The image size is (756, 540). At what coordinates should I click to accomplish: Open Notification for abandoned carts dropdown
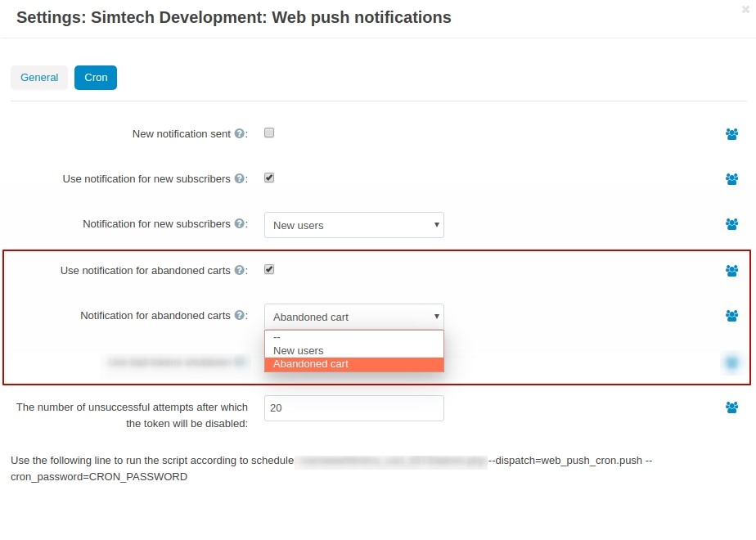pos(354,317)
